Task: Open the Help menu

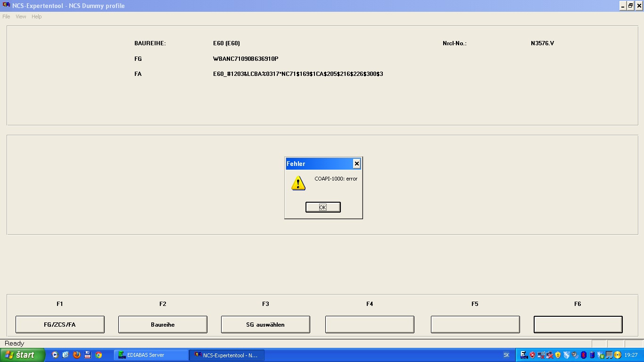Action: (x=37, y=16)
